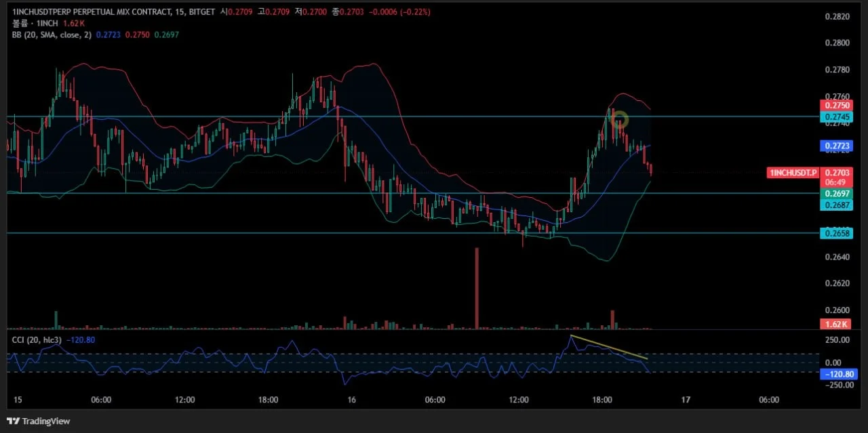This screenshot has width=868, height=433.
Task: Click the 1INCHUSDT.P symbol label
Action: [793, 173]
